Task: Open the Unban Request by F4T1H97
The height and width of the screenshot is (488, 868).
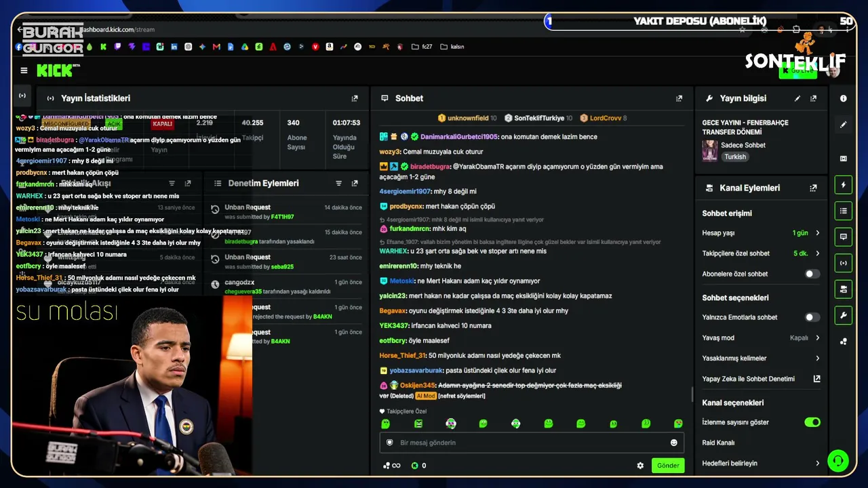Action: 285,212
